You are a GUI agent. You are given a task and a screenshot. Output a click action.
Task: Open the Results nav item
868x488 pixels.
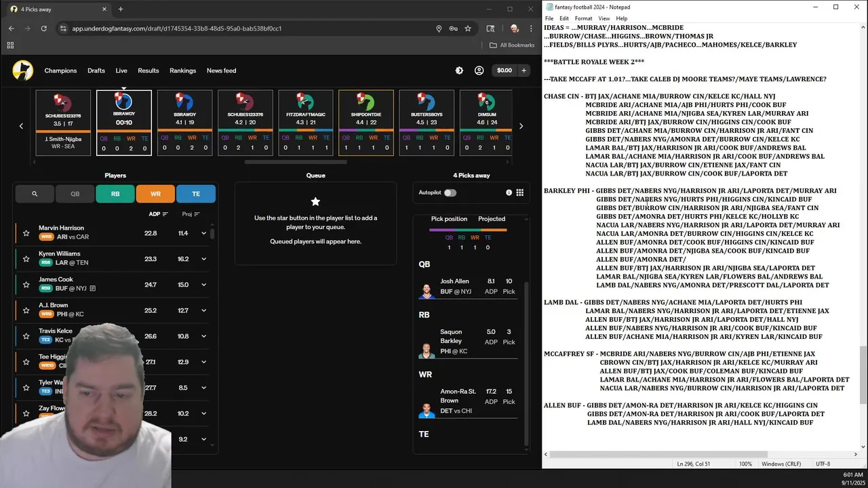tap(149, 70)
